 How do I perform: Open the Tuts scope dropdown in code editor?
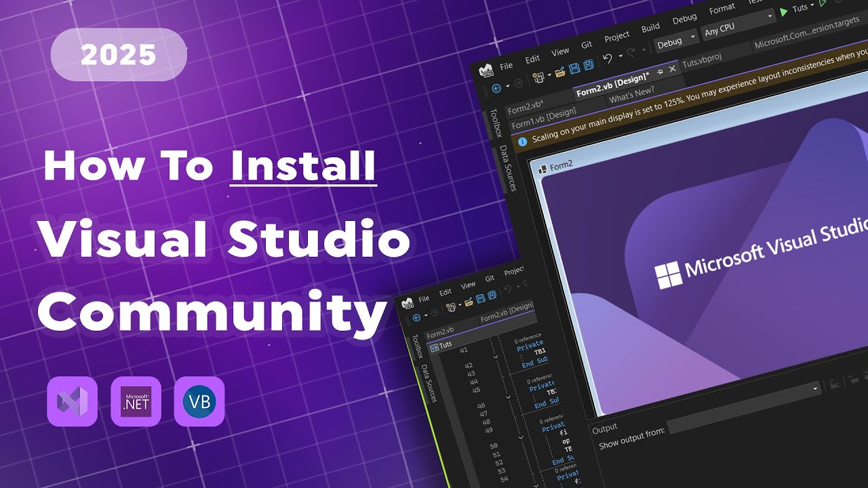tap(481, 333)
